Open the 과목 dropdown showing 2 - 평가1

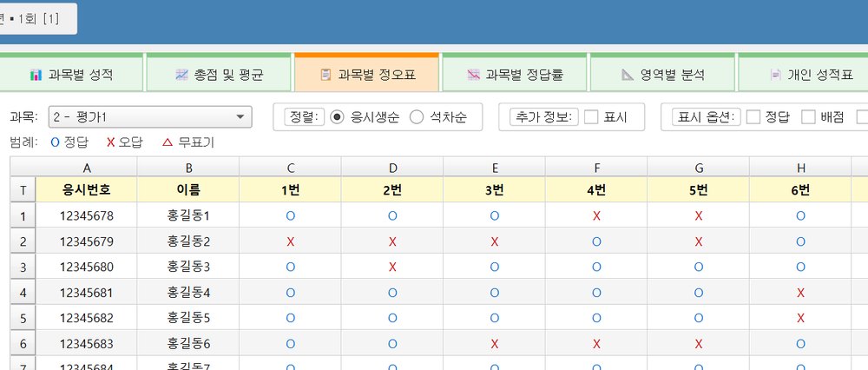(150, 117)
